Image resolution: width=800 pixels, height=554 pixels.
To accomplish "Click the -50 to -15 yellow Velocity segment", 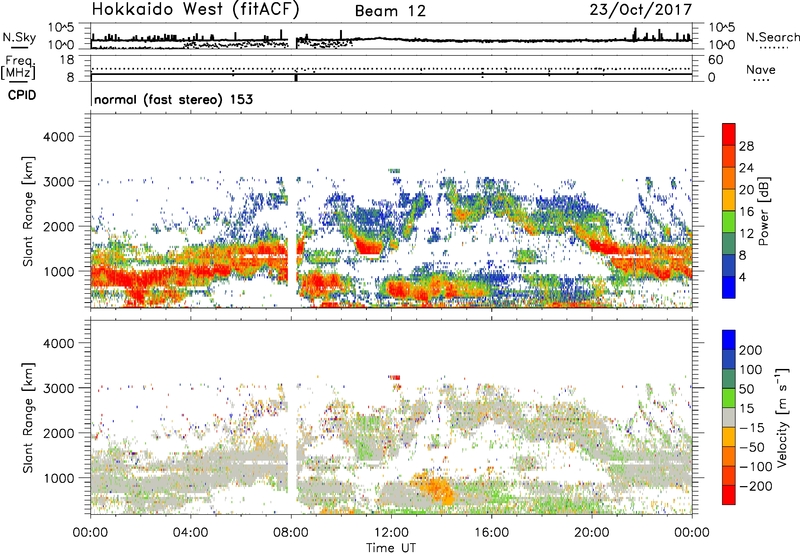I will 729,437.
